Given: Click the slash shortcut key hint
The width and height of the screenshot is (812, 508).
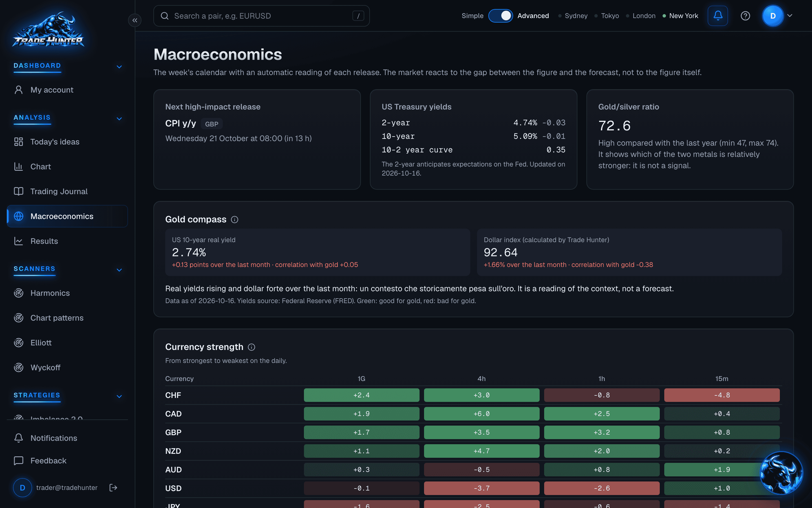Looking at the screenshot, I should point(358,16).
